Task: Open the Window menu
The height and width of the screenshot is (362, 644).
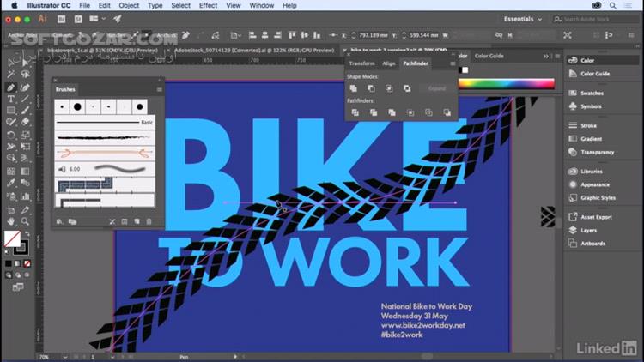Action: click(x=262, y=5)
